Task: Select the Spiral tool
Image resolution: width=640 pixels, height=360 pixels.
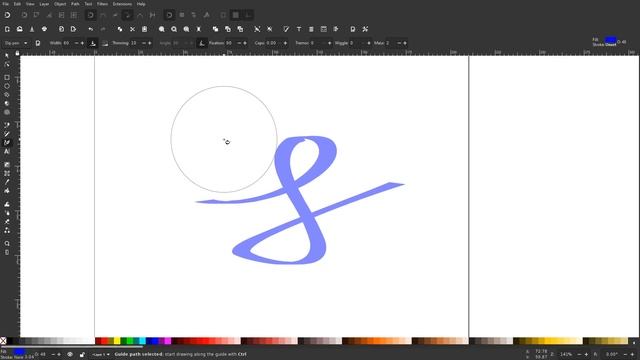Action: (x=7, y=112)
